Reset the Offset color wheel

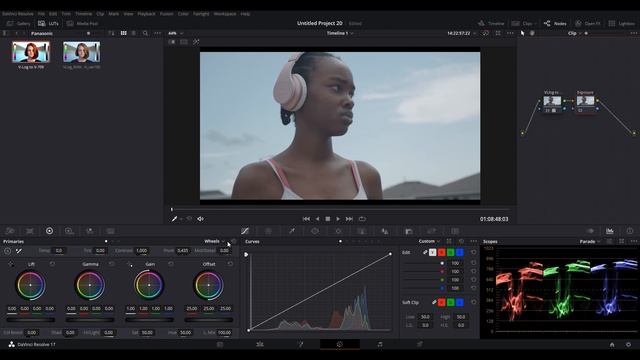230,264
